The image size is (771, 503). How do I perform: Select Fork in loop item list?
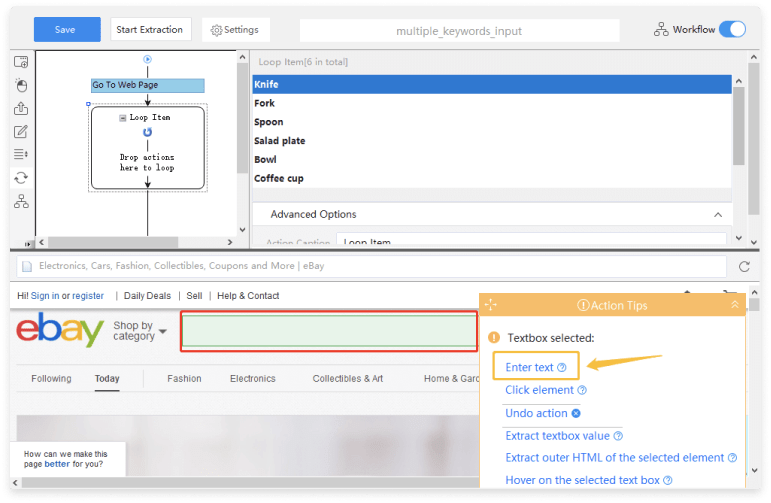pyautogui.click(x=492, y=103)
